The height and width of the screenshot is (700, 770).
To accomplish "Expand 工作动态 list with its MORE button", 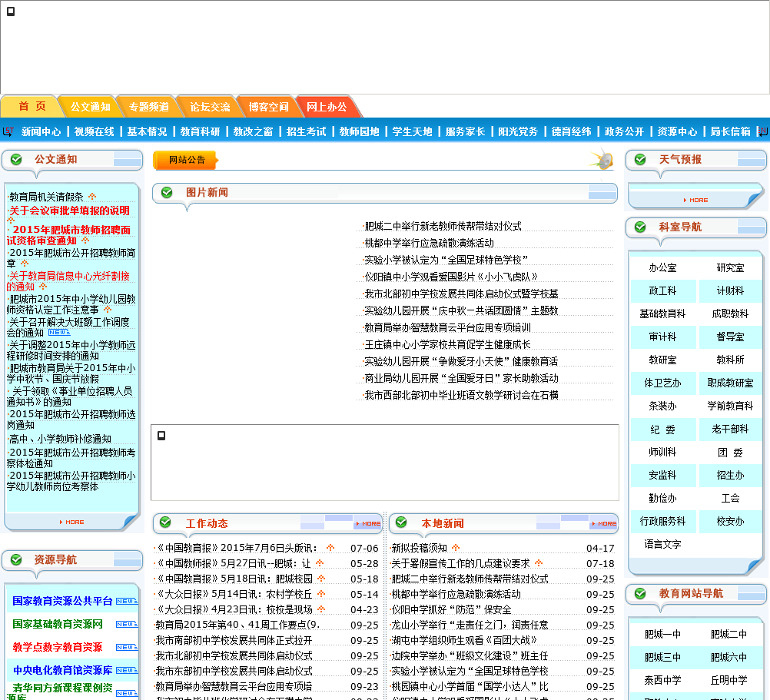I will [367, 523].
